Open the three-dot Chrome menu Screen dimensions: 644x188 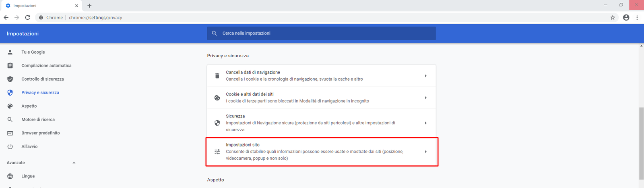point(637,17)
